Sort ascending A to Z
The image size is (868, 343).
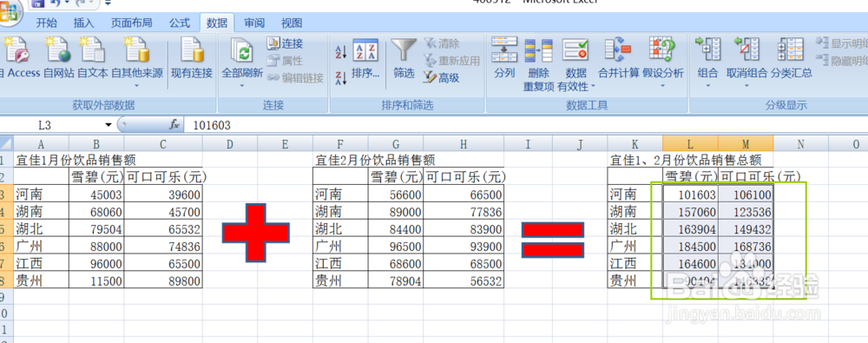click(x=341, y=53)
